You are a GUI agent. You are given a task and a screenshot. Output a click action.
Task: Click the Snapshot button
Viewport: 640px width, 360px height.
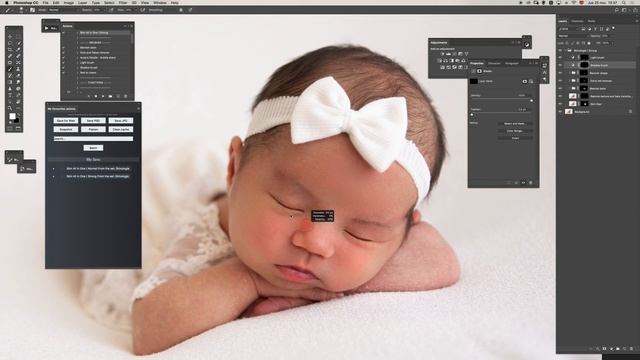[x=66, y=129]
